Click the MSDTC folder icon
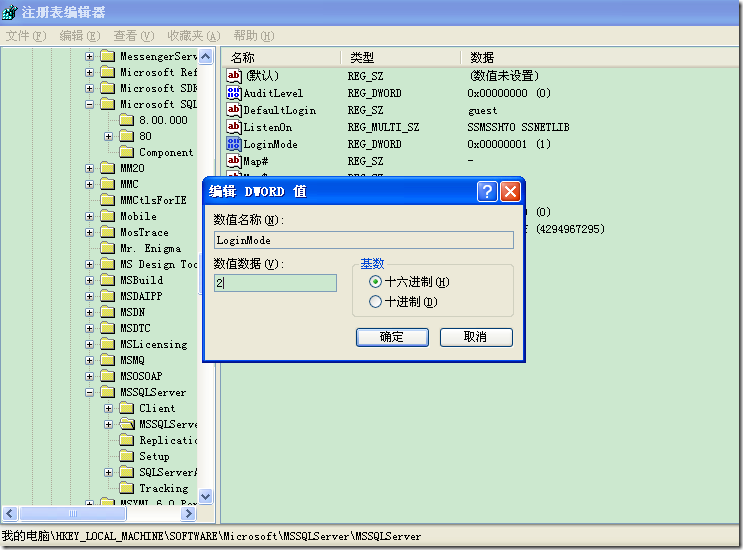 pos(108,328)
